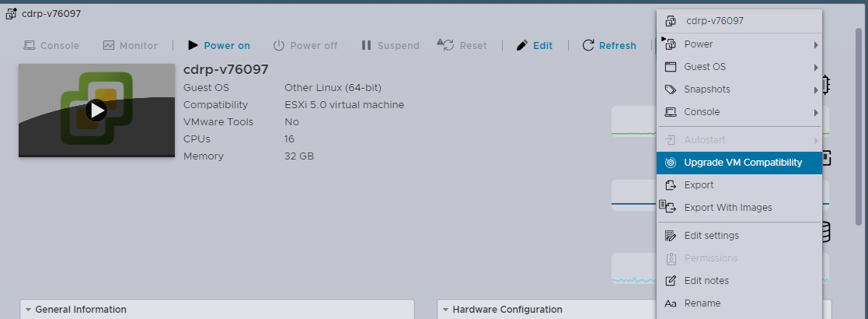The image size is (868, 319).
Task: Click the Snapshots tag icon in menu
Action: [x=670, y=89]
